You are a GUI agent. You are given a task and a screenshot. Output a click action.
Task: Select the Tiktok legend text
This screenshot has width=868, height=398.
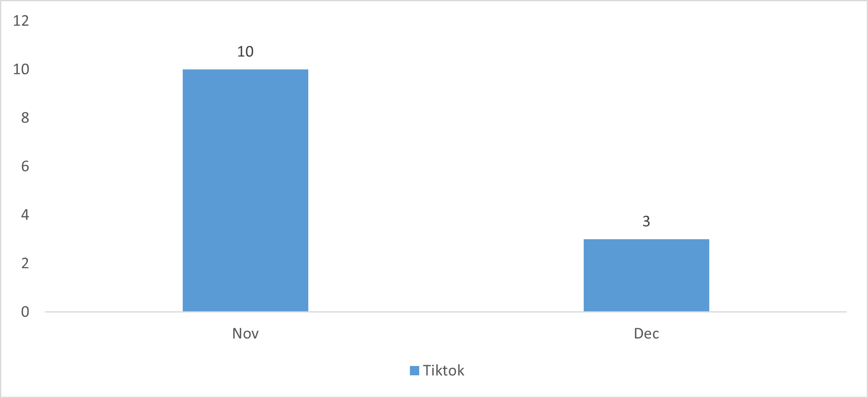[x=444, y=371]
